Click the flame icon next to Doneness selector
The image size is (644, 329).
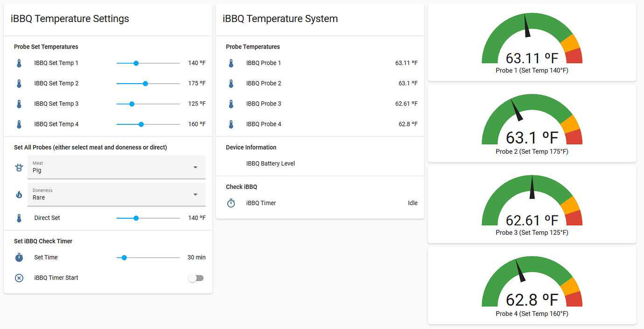pos(19,194)
